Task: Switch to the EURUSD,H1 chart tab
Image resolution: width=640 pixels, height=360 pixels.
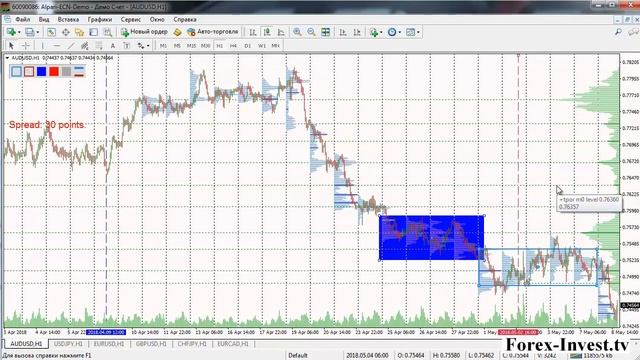Action: pyautogui.click(x=109, y=344)
